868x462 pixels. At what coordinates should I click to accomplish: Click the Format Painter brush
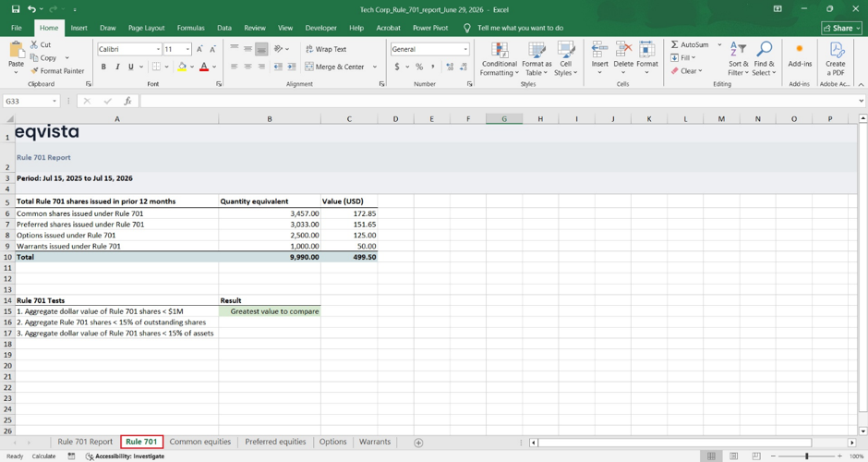point(34,71)
